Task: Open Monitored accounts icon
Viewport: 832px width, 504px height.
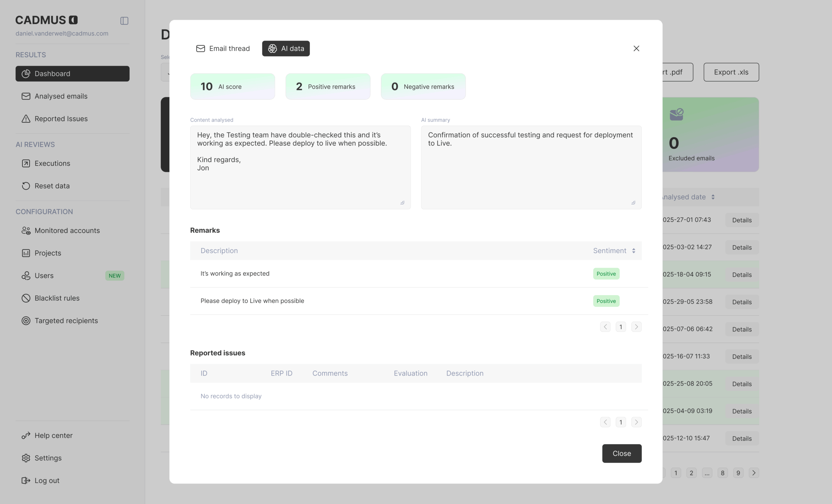Action: [26, 231]
